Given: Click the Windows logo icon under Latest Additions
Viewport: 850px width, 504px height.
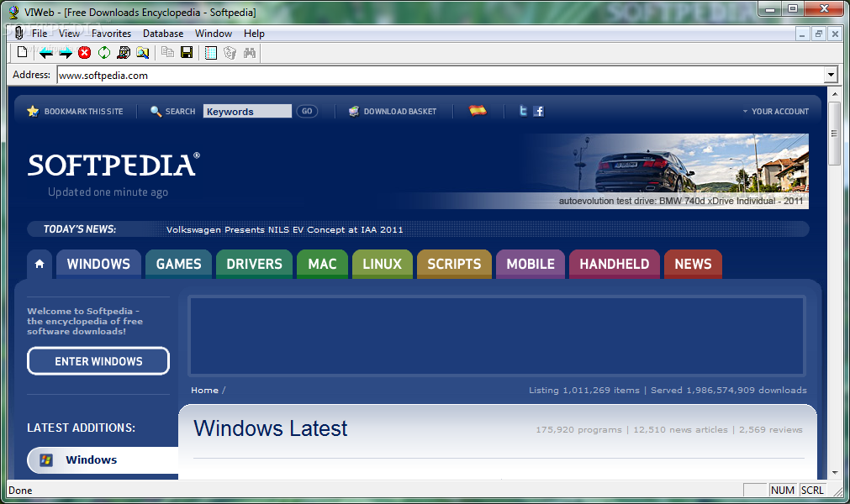Looking at the screenshot, I should tap(46, 460).
